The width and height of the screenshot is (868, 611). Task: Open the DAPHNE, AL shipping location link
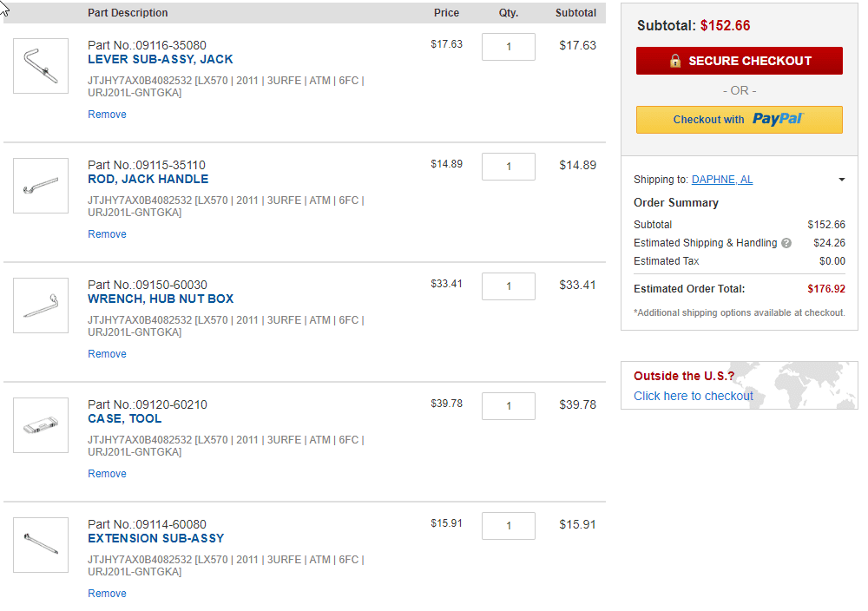click(x=722, y=180)
